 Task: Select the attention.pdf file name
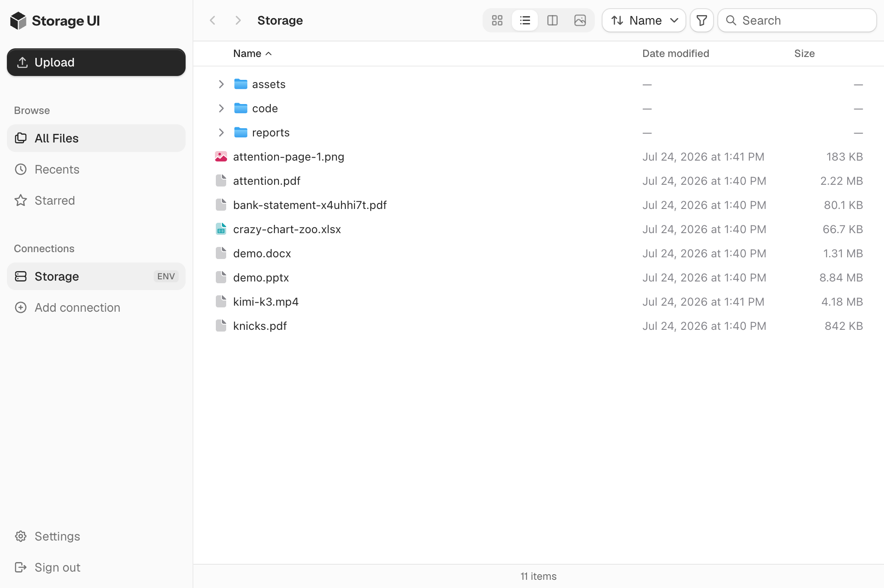267,181
